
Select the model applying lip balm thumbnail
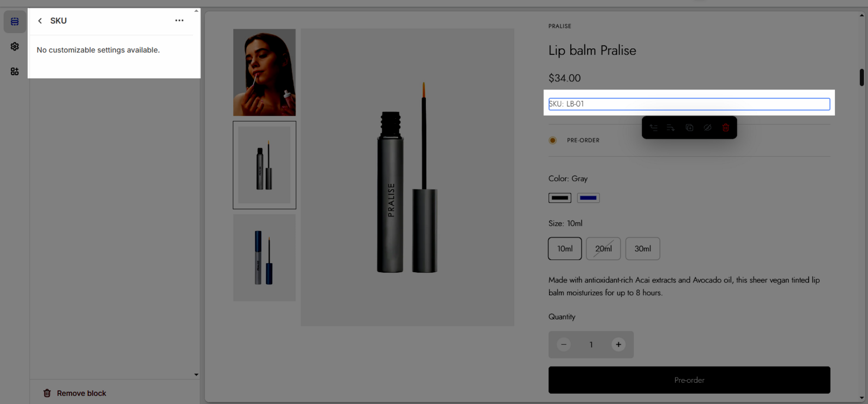pyautogui.click(x=264, y=72)
